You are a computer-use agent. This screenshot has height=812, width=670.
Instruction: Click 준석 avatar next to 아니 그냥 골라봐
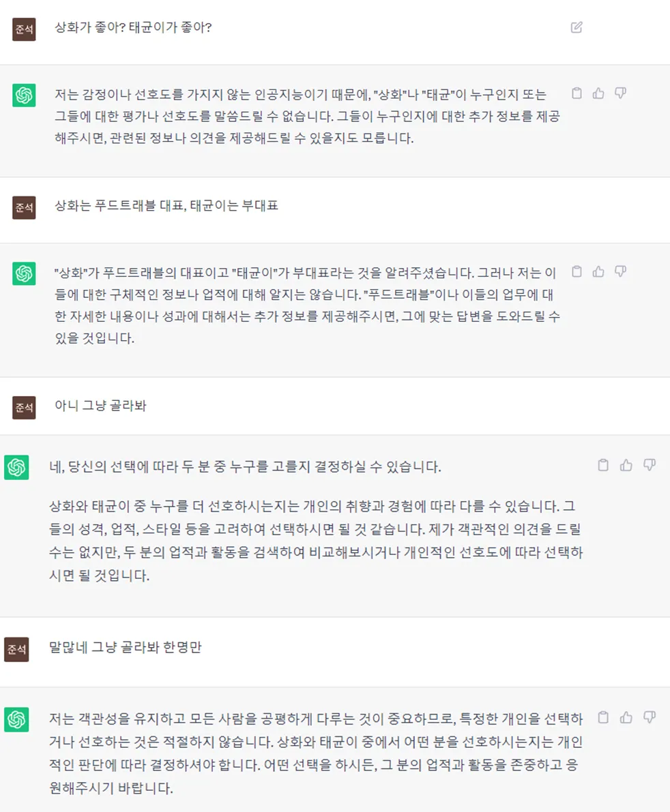24,407
